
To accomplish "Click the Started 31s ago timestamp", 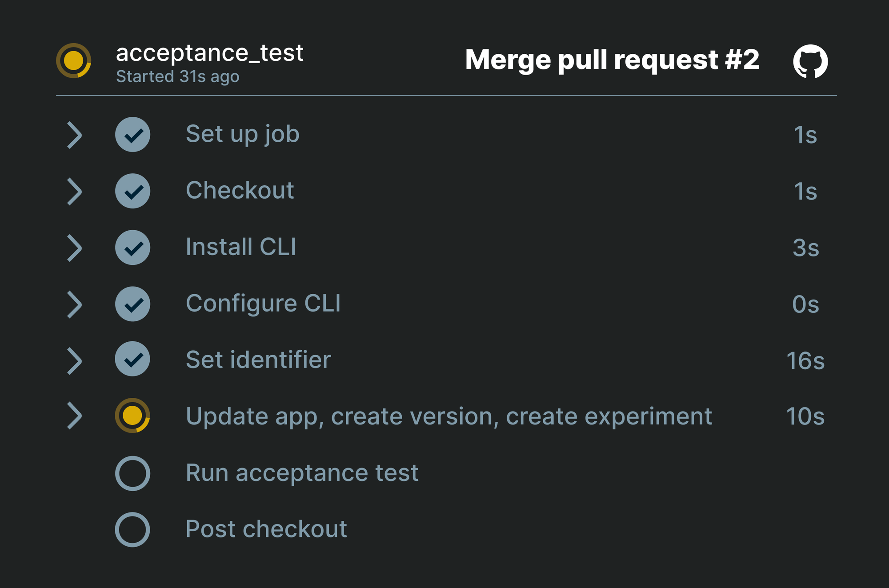I will click(177, 76).
